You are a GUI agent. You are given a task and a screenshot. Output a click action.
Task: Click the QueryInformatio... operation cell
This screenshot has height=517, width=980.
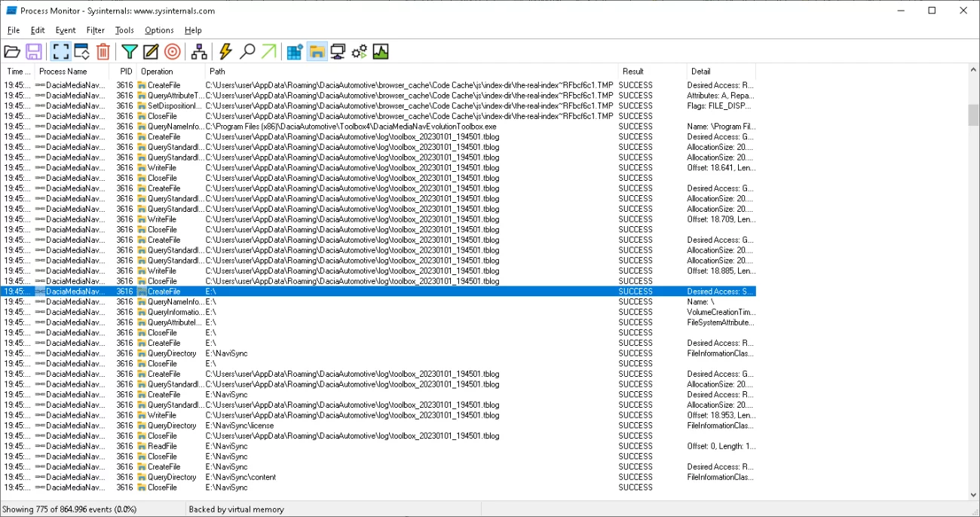[x=176, y=312]
